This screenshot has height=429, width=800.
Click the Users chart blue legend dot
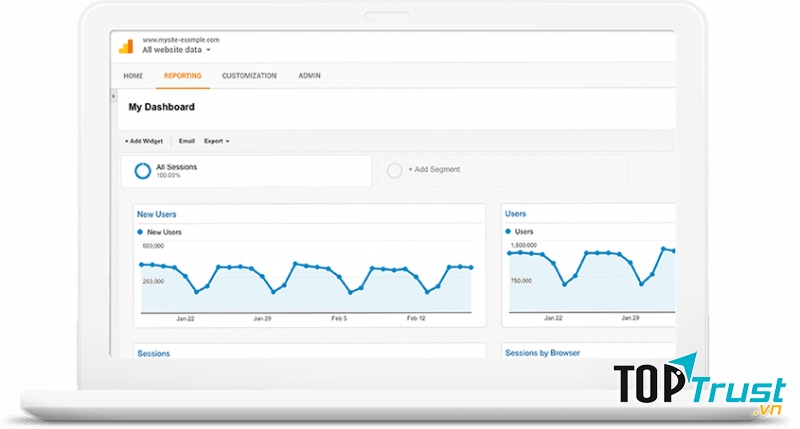tap(508, 231)
